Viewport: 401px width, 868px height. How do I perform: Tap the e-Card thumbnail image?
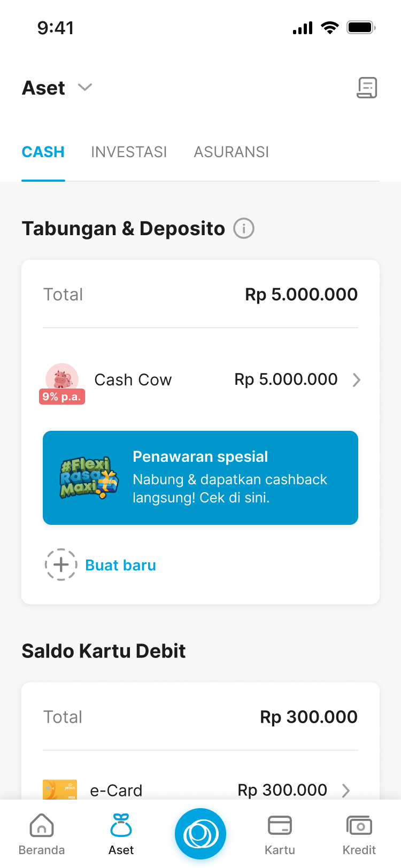pyautogui.click(x=60, y=789)
